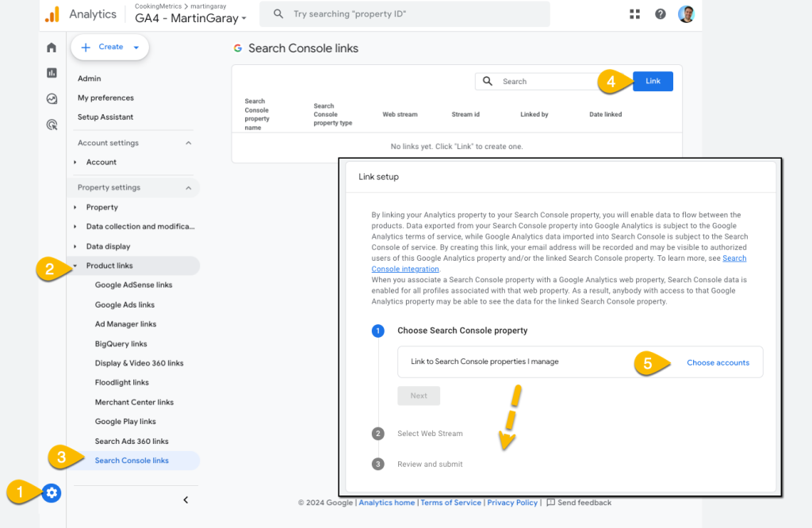Click the Google Analytics logo
812x528 pixels.
[52, 14]
